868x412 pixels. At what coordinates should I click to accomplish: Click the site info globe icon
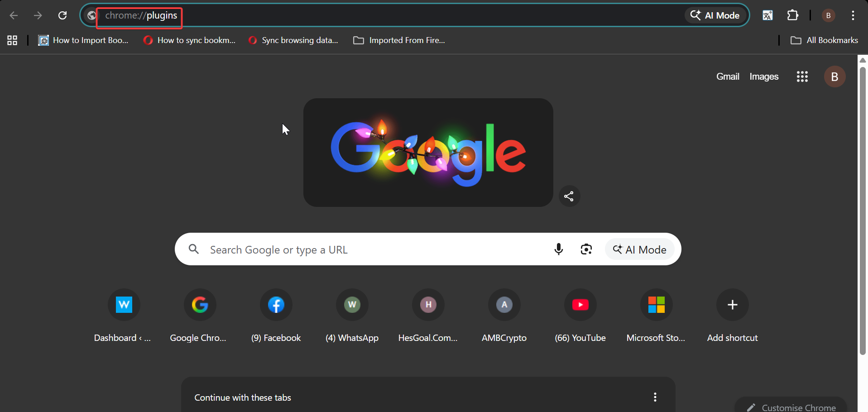(x=91, y=15)
